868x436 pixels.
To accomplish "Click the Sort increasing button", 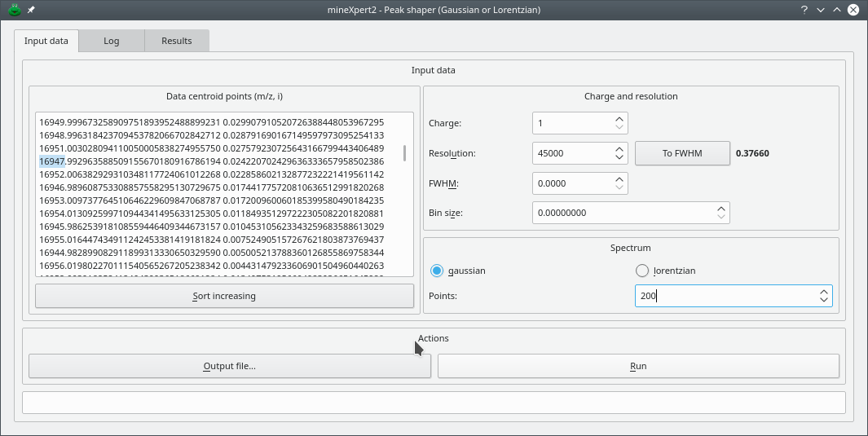I will tap(224, 296).
